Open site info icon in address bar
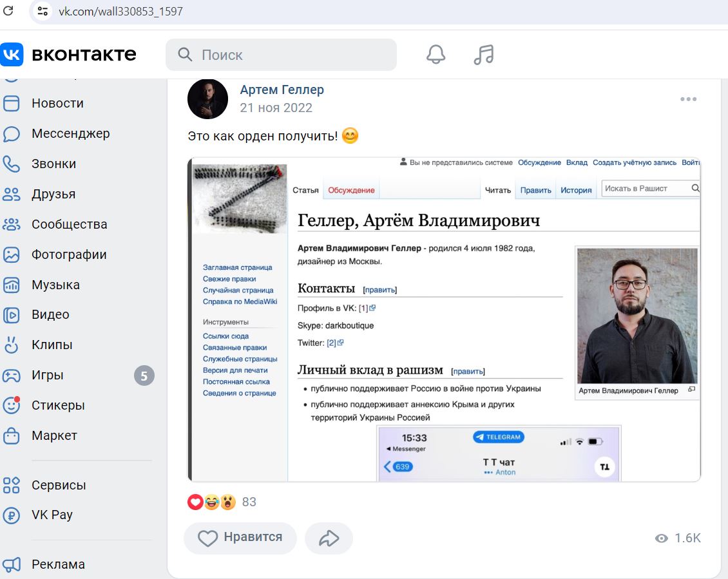Screen dimensions: 728x579 [43, 11]
